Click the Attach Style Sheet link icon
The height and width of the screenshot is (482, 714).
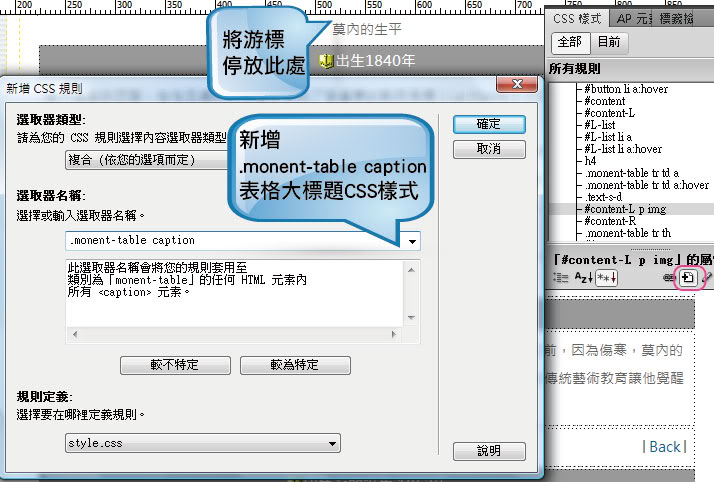click(669, 277)
